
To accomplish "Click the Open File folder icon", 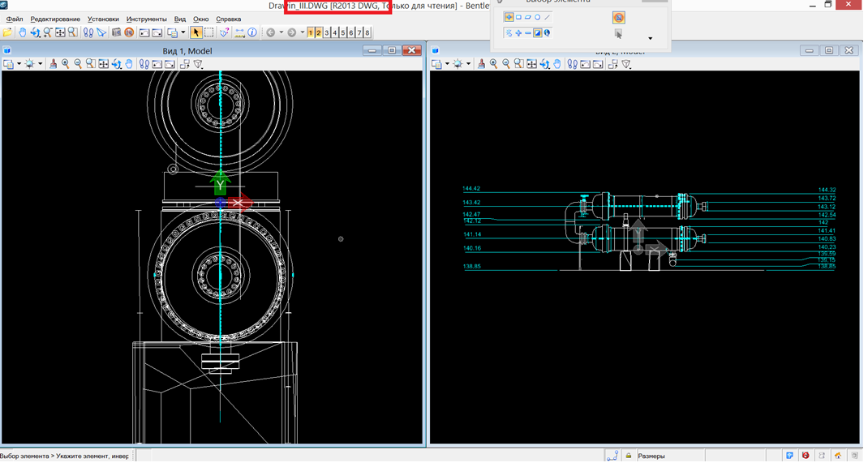I will 8,33.
